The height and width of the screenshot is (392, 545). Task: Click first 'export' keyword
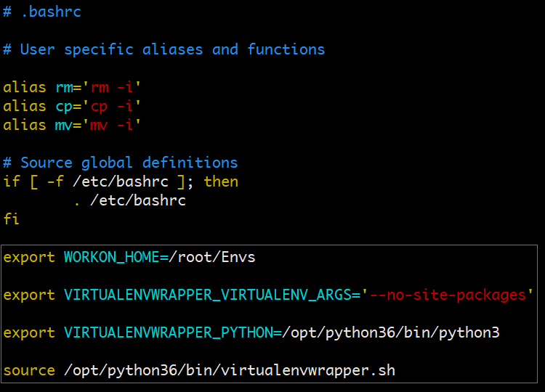pyautogui.click(x=29, y=257)
